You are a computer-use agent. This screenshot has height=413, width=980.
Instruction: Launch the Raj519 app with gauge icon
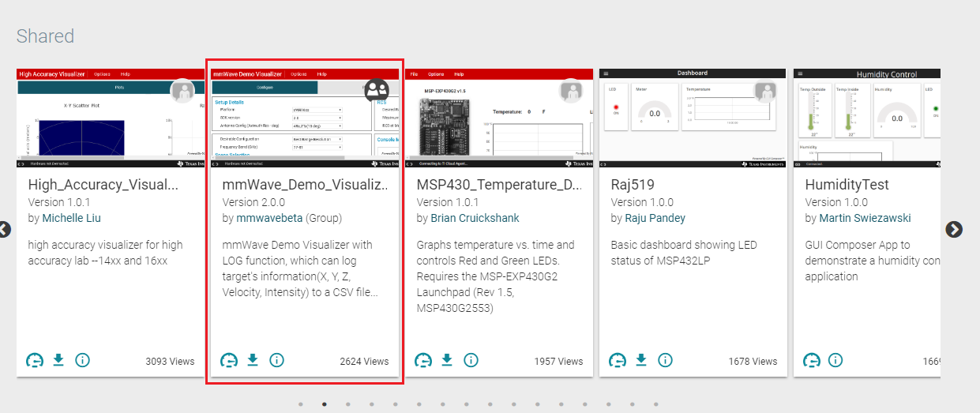[x=618, y=361]
